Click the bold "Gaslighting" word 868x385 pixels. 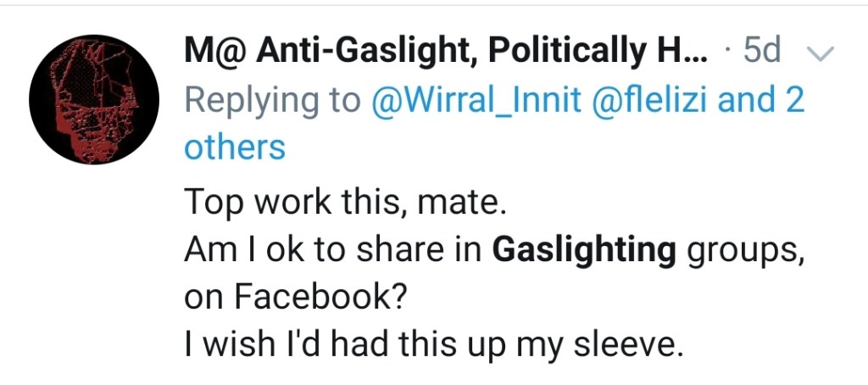[x=584, y=252]
